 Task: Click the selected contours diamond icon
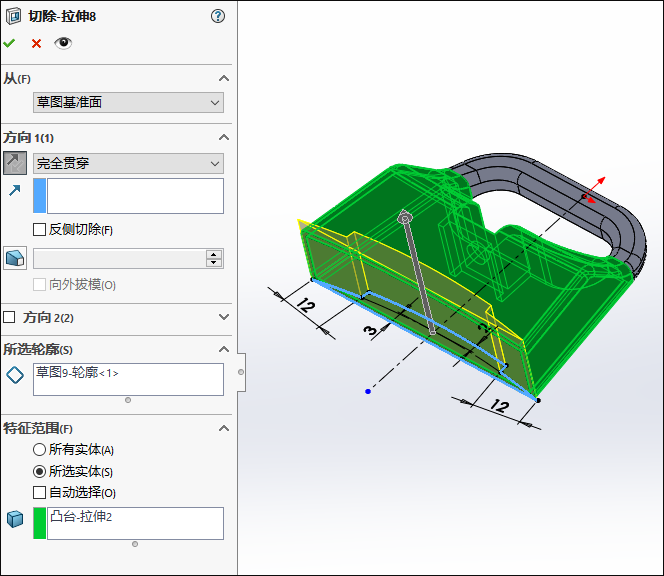[15, 375]
